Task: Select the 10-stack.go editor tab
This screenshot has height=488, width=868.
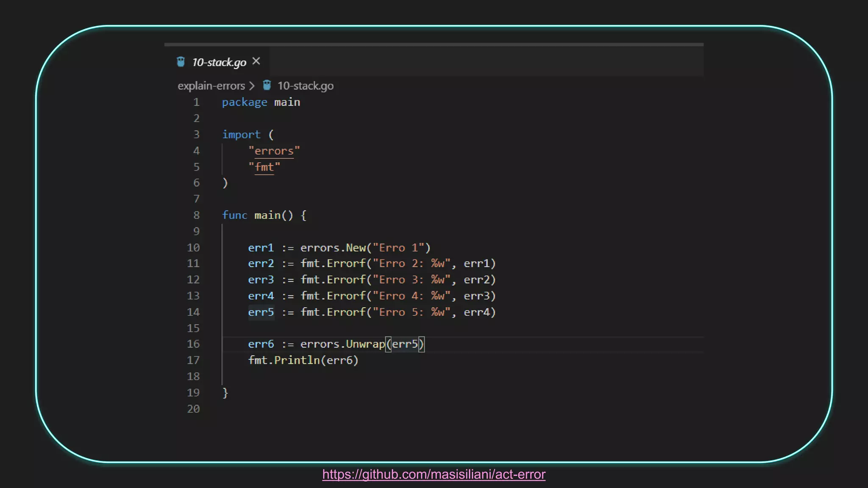Action: coord(217,62)
